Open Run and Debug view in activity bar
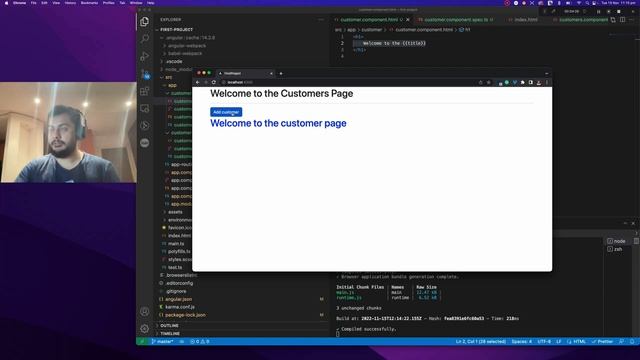 144,56
